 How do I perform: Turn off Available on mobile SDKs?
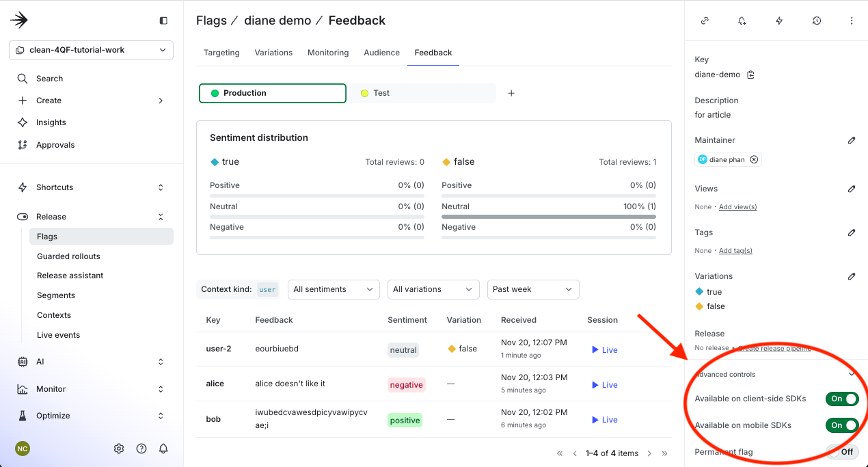pyautogui.click(x=842, y=425)
